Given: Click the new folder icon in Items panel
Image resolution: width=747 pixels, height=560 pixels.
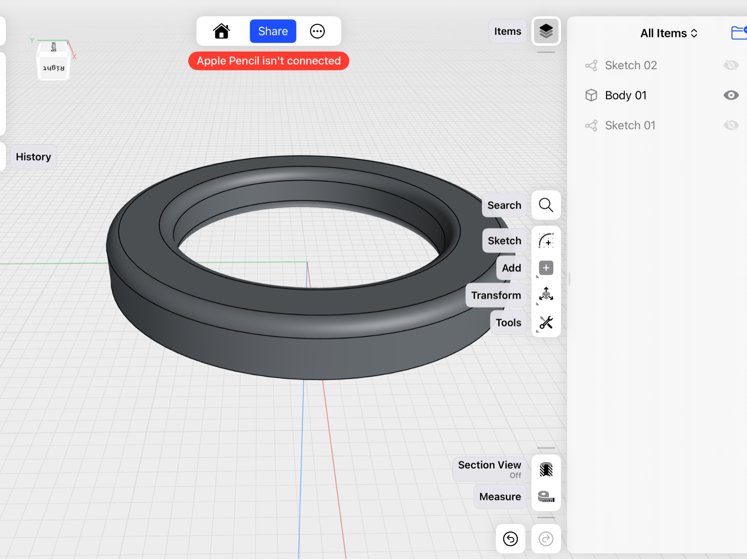Looking at the screenshot, I should pyautogui.click(x=739, y=33).
